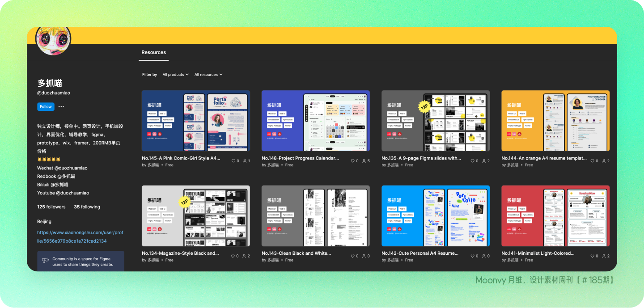Expand the All products filter dropdown

(x=175, y=75)
